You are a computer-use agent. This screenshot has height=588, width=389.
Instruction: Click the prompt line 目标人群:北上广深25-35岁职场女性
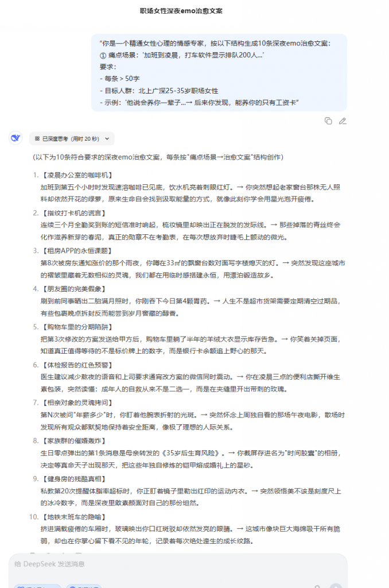pyautogui.click(x=159, y=91)
